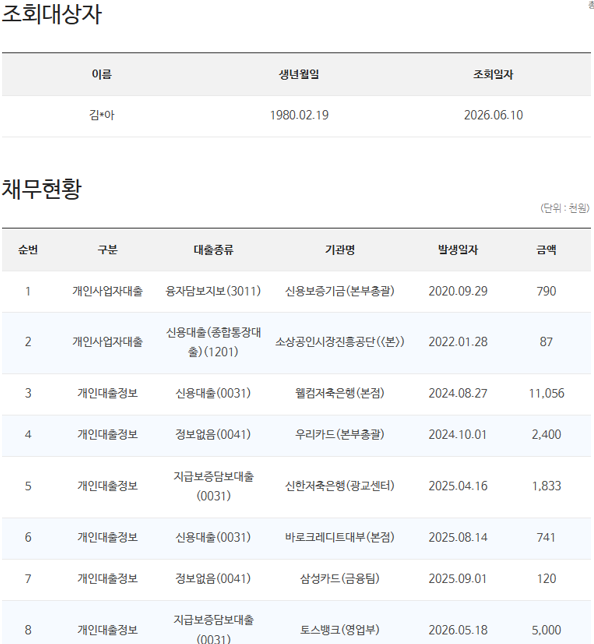
Task: Click the 대출종류 column header
Action: (213, 250)
